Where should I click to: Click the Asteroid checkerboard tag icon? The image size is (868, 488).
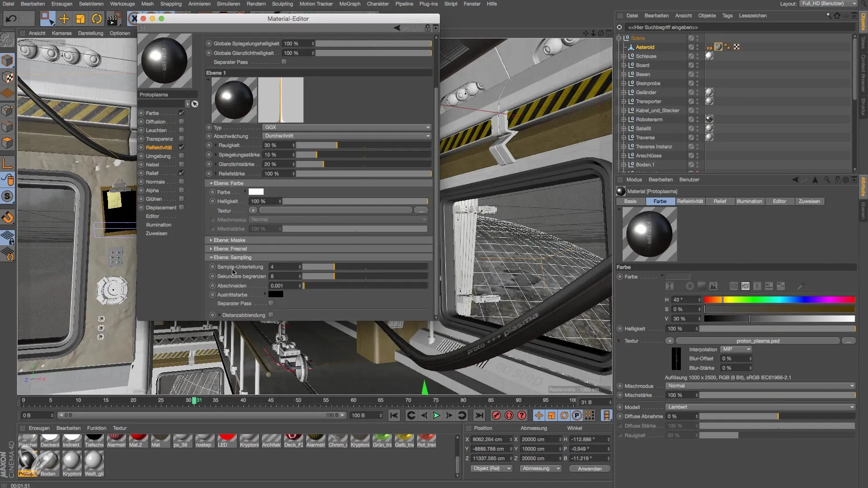[x=736, y=47]
